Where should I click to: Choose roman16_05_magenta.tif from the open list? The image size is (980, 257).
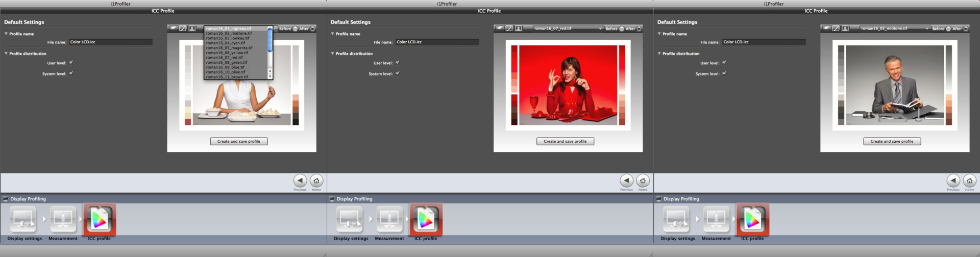coord(229,48)
